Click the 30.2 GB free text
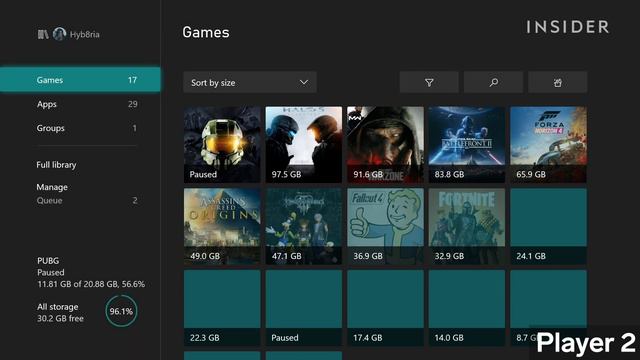 click(x=60, y=318)
